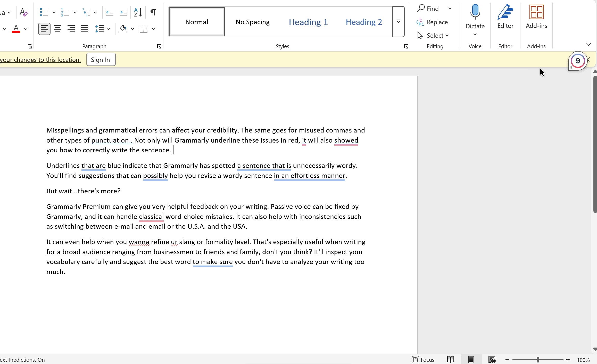Click underlined phrase "in an effortless manner"
Screen dimensions: 597x364
pos(310,176)
